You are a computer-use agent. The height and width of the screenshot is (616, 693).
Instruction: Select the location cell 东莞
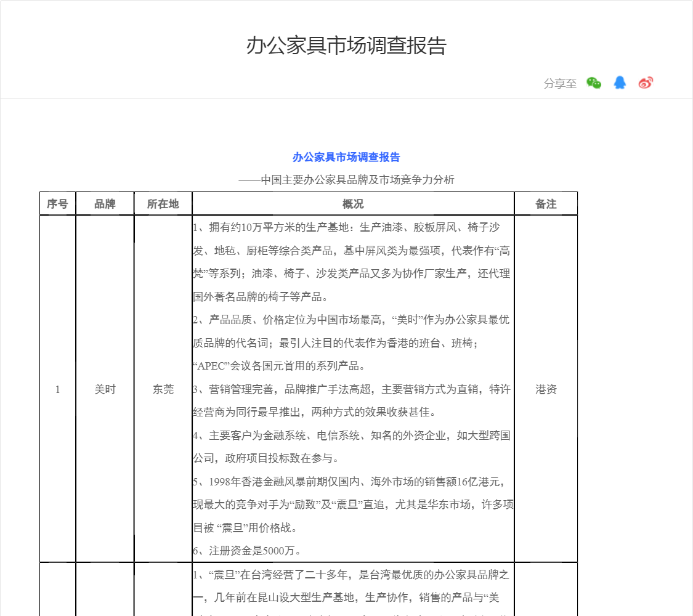coord(163,389)
